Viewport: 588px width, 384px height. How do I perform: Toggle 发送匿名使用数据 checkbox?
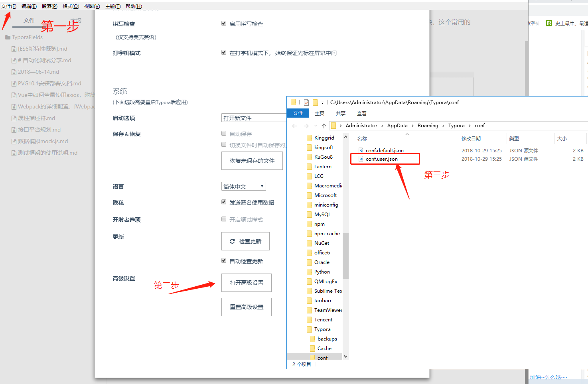pos(224,202)
